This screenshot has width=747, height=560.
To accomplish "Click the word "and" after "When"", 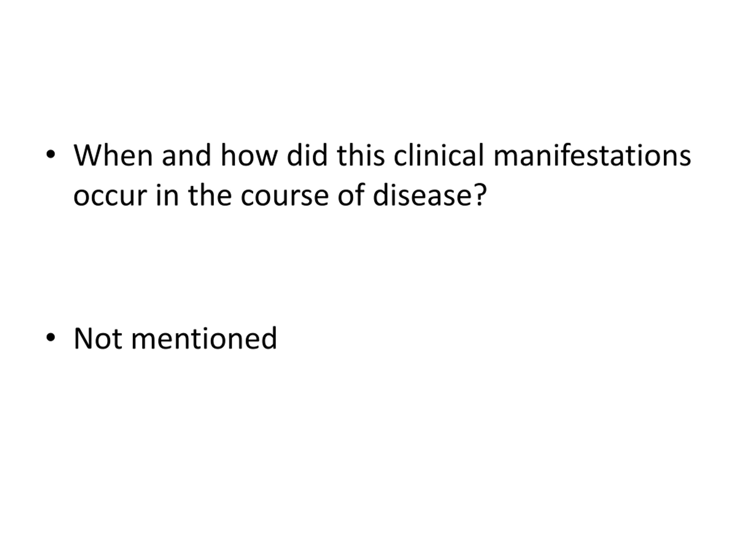I will tap(186, 155).
